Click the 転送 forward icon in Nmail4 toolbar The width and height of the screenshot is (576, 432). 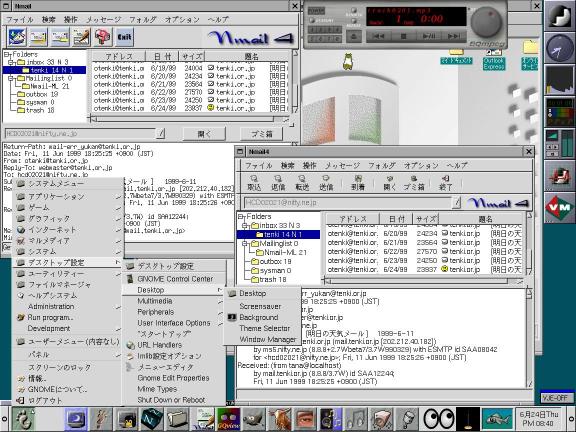302,183
